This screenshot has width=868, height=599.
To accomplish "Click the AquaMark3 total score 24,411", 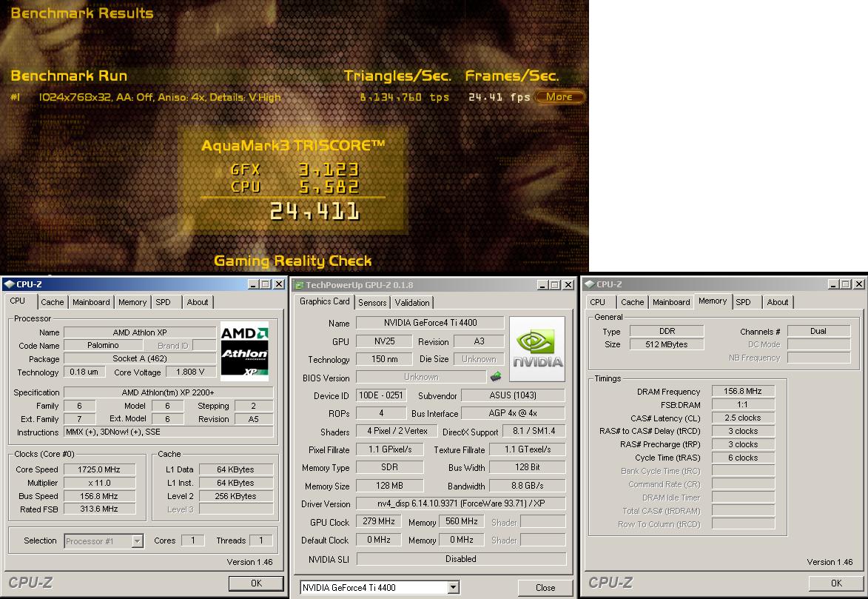I will point(314,212).
